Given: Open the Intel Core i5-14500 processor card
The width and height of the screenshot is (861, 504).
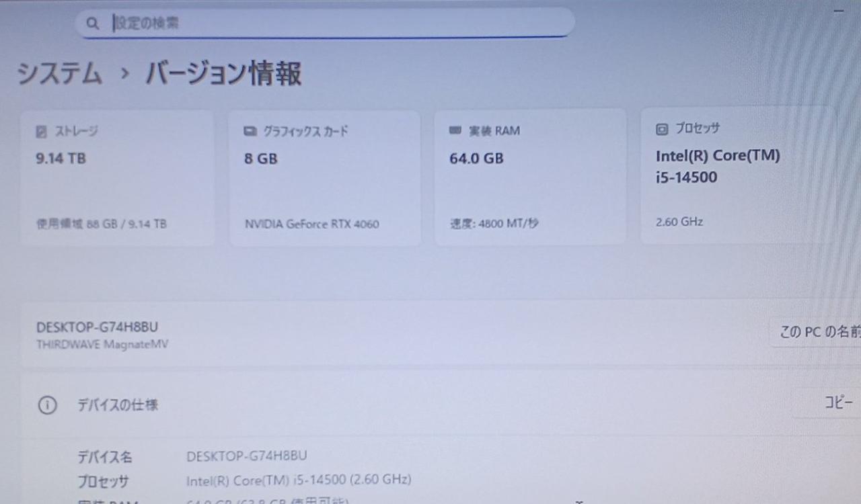Looking at the screenshot, I should [737, 175].
